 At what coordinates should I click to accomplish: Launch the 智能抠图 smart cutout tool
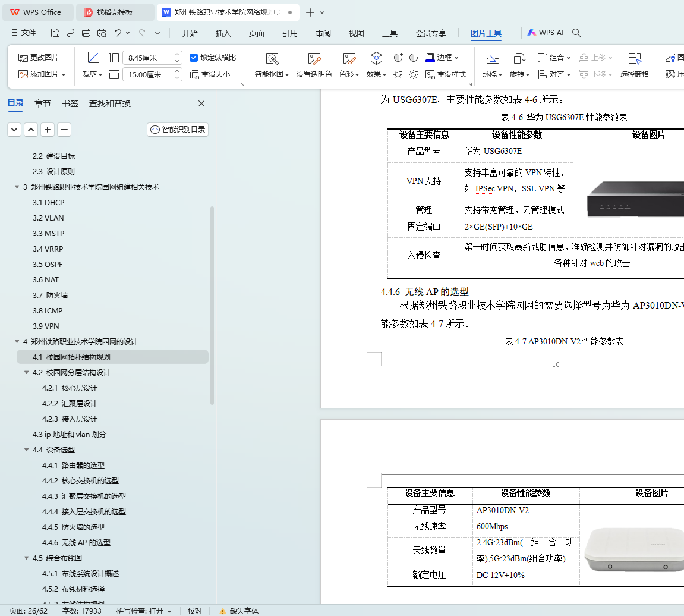(272, 65)
